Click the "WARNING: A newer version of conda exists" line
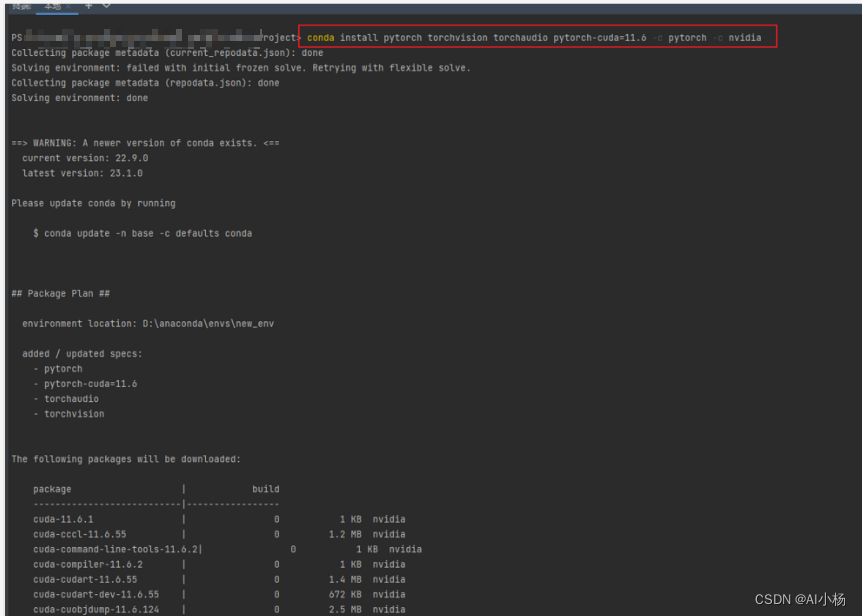Image resolution: width=862 pixels, height=616 pixels. pos(145,143)
